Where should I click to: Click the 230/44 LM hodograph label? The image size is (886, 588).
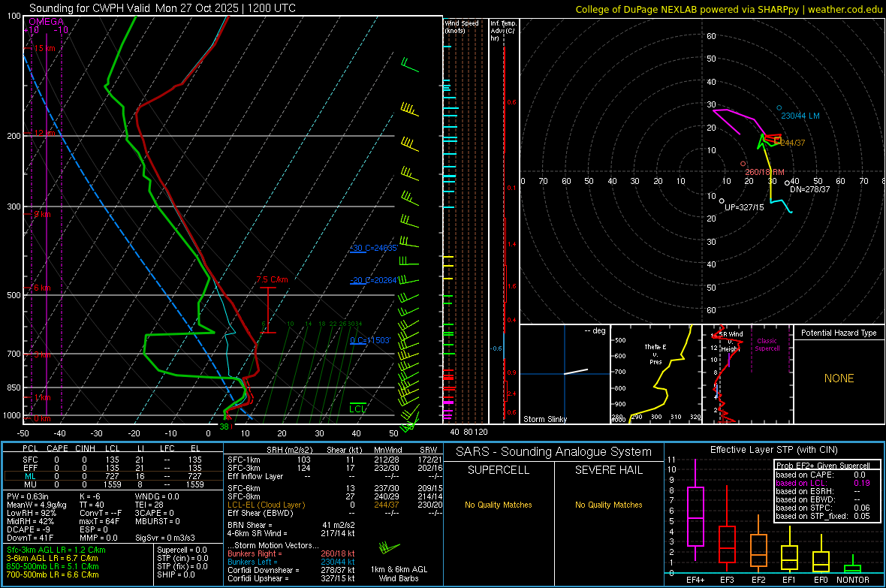(800, 116)
